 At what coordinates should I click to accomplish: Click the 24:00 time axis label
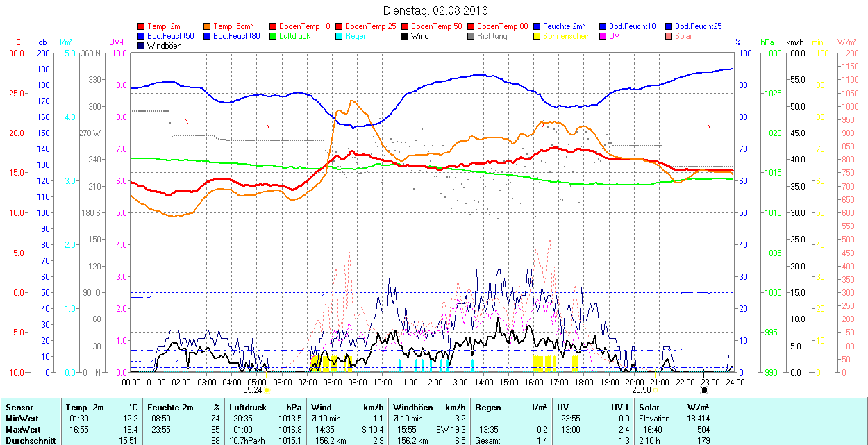pos(735,382)
